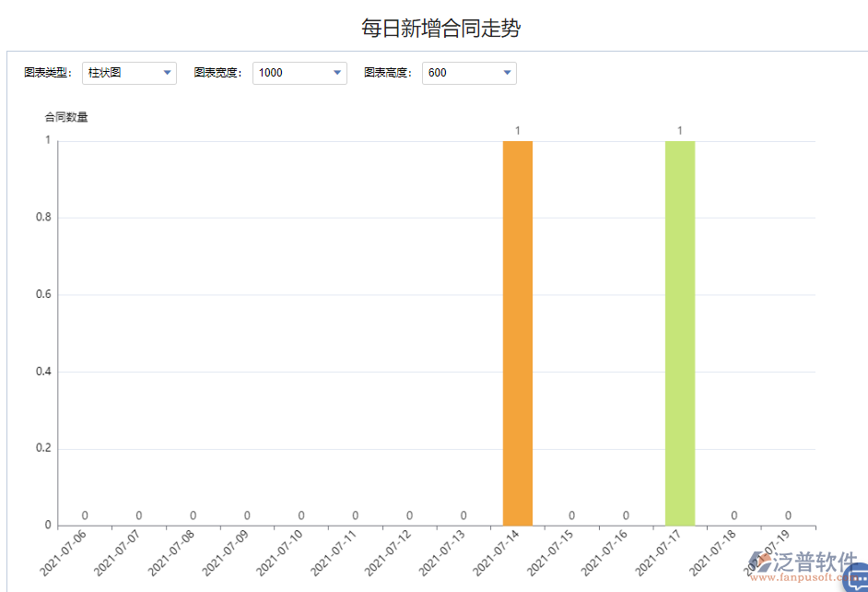Click the data label 1 above the orange bar
868x592 pixels.
[518, 130]
